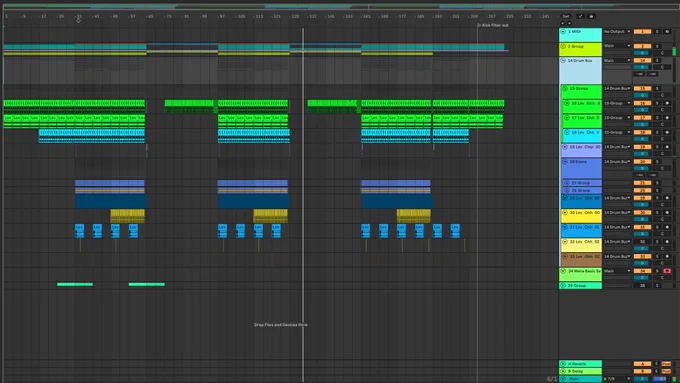Solo the 34 Meta Basic track
This screenshot has height=383, width=680.
point(657,271)
